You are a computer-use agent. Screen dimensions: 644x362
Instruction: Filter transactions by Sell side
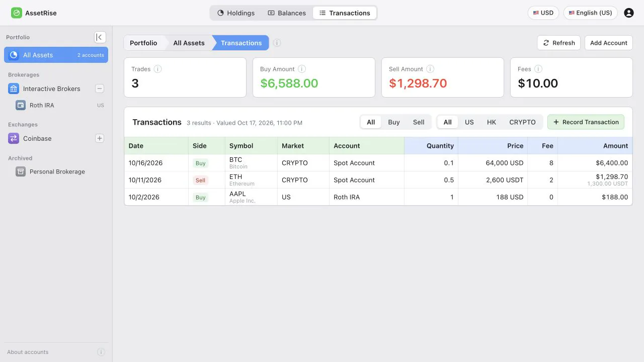point(419,122)
